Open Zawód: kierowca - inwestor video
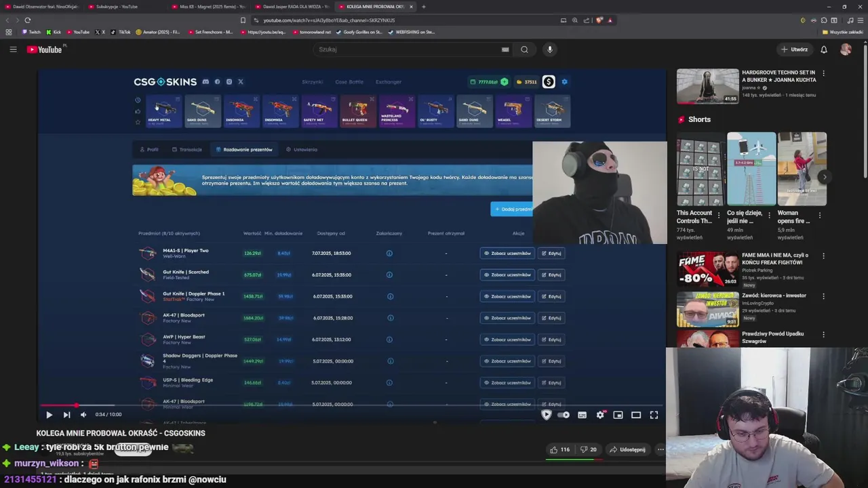 [707, 309]
